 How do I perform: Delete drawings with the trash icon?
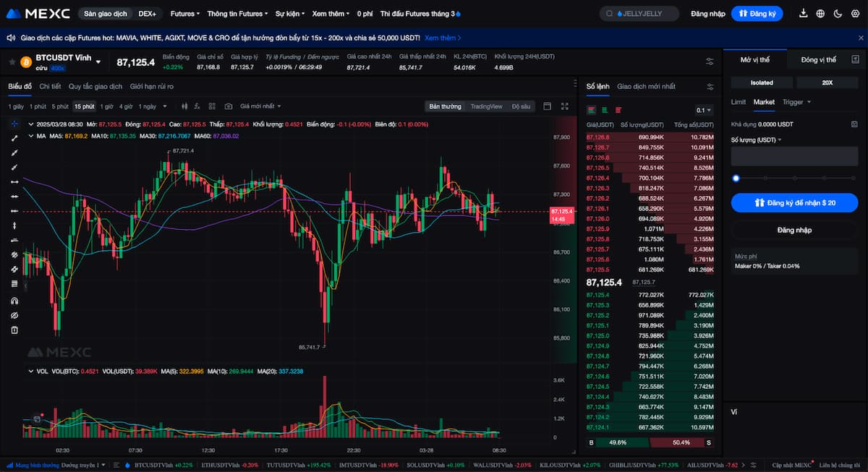[14, 330]
